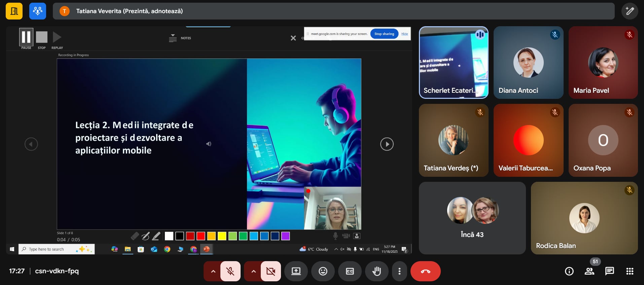Expand video settings arrow beside camera

(253, 271)
